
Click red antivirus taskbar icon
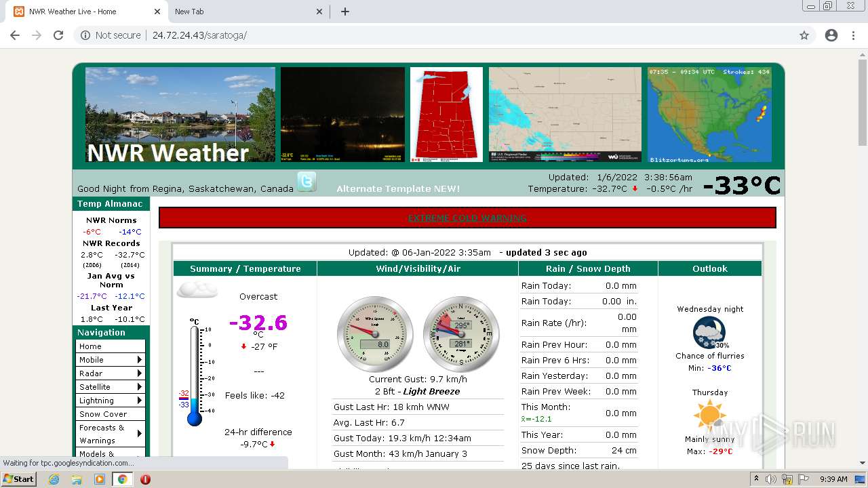point(145,479)
